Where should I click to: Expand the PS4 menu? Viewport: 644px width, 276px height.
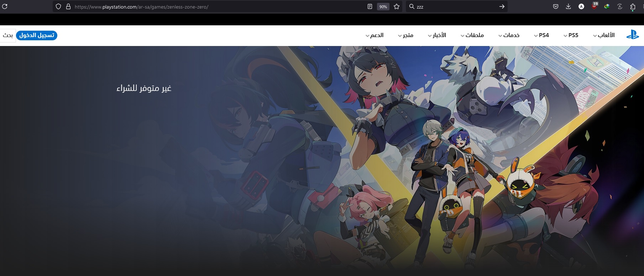click(x=541, y=35)
